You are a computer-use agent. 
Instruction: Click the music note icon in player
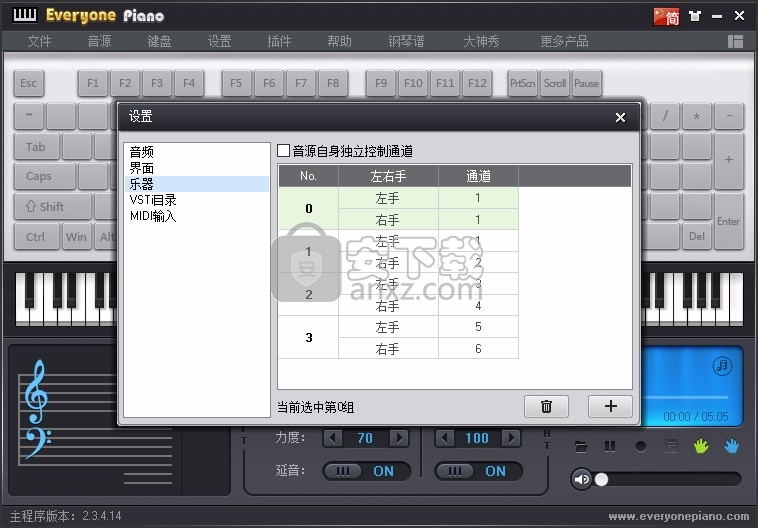[722, 366]
